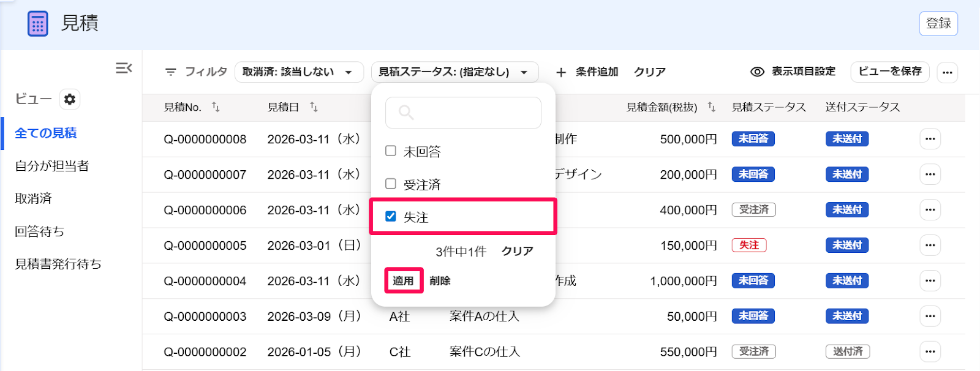Open row actions for Q-0000000005
The image size is (980, 371).
coord(930,245)
